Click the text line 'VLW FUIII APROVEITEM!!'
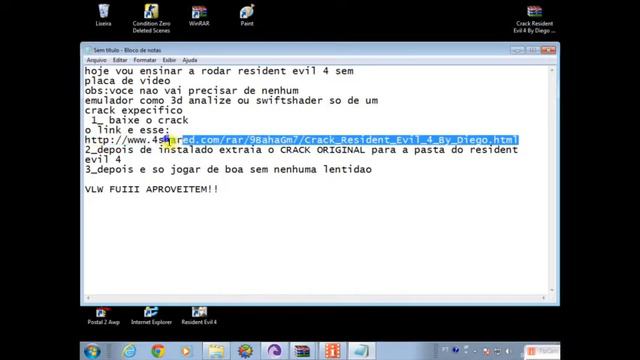The image size is (640, 360). 151,189
